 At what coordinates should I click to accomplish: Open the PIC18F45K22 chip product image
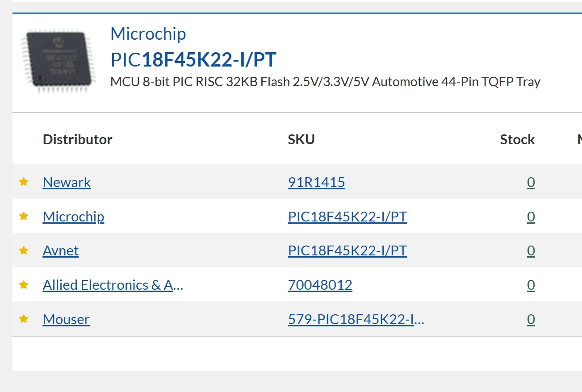pos(58,60)
